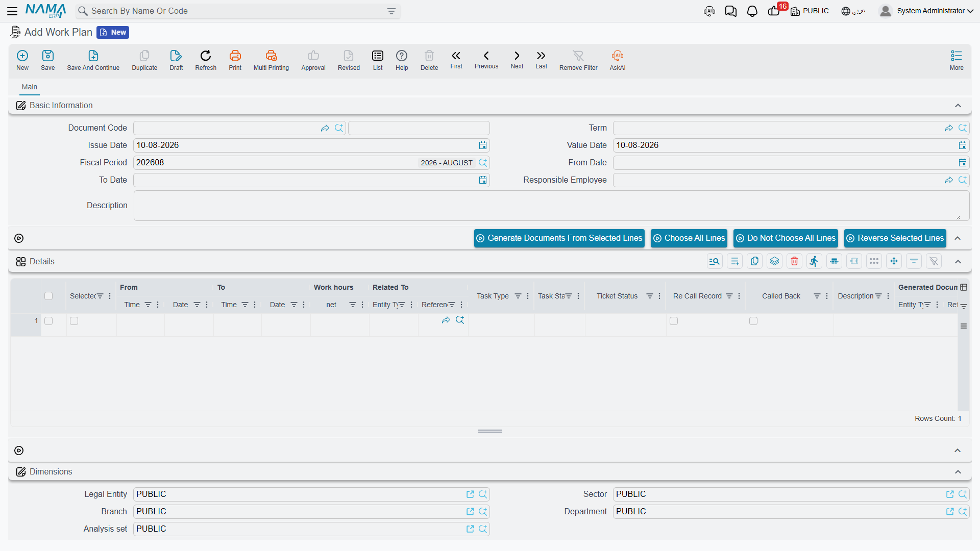Open notifications bell
This screenshot has width=980, height=551.
(752, 11)
